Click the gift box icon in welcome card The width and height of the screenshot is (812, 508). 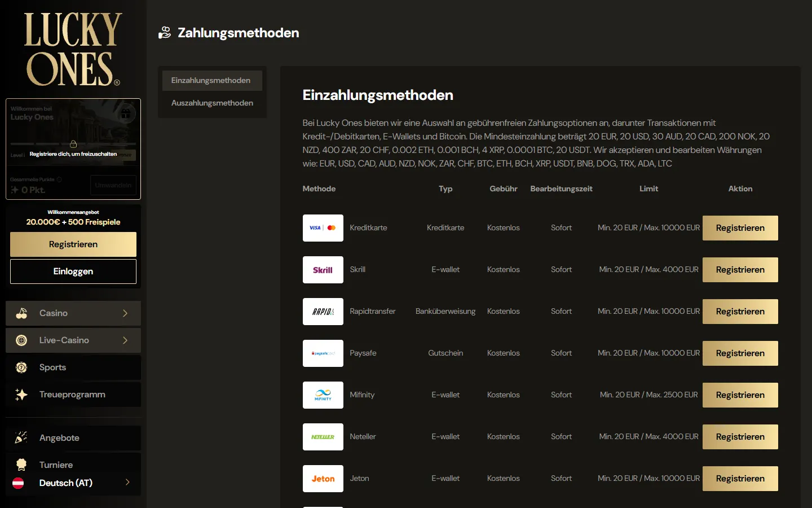126,113
